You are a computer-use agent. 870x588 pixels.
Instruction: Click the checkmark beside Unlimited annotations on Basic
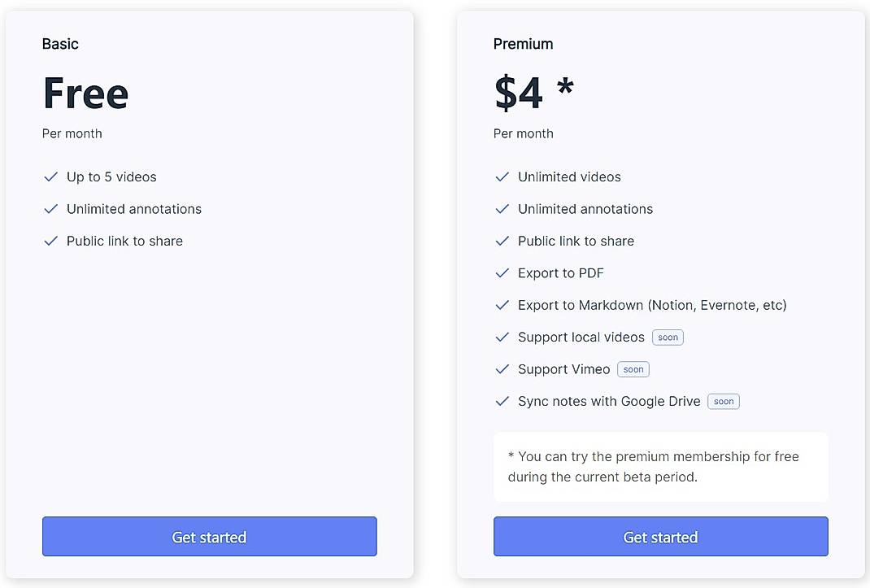coord(50,209)
